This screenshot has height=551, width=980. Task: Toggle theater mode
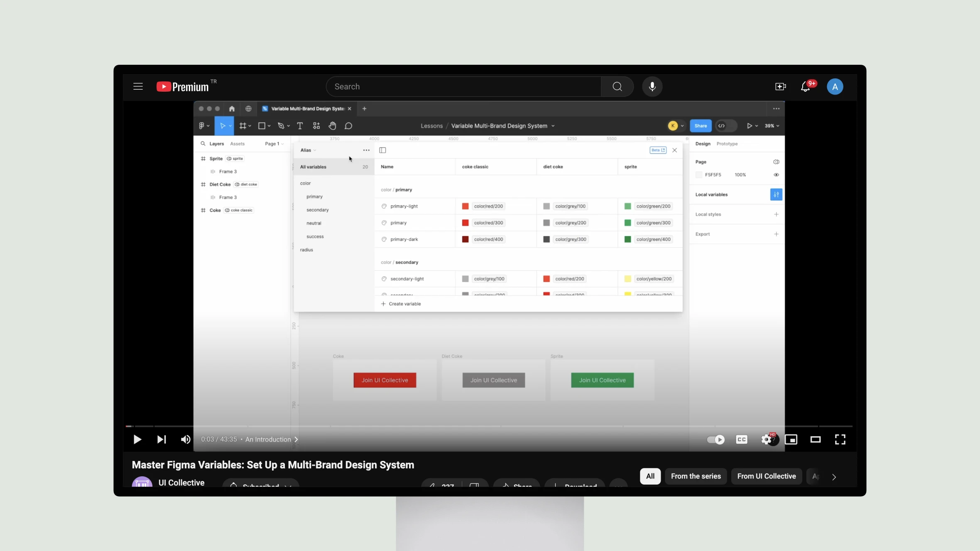816,439
